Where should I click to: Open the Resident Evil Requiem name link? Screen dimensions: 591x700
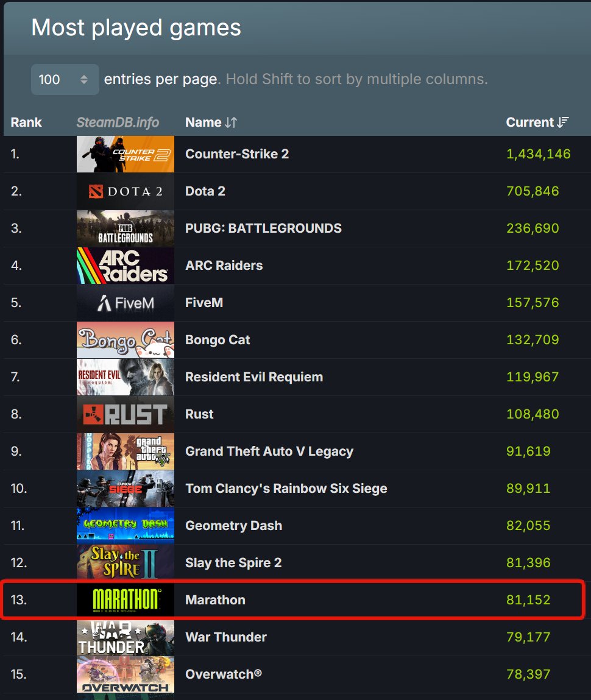[x=254, y=377]
